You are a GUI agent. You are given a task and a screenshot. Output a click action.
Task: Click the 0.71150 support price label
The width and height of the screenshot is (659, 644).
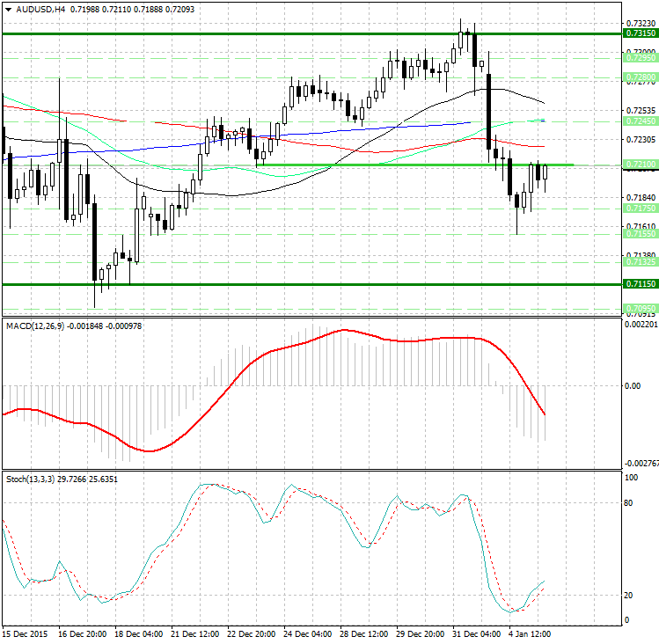pyautogui.click(x=640, y=284)
